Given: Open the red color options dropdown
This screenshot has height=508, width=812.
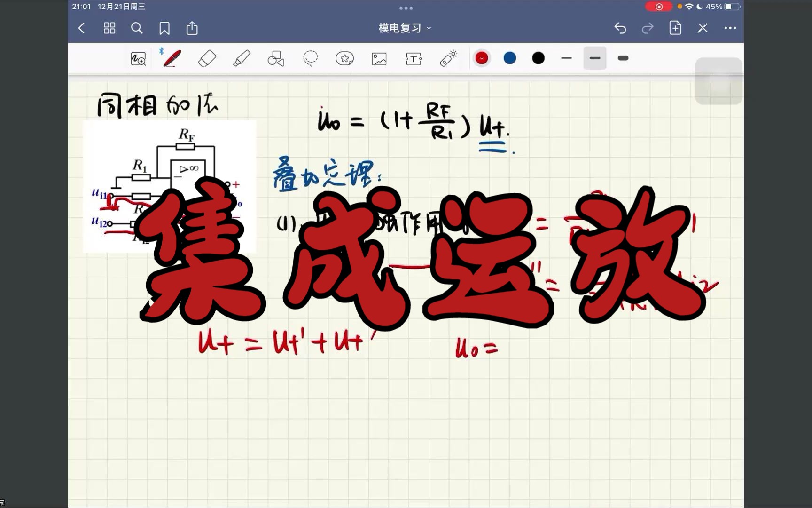Looking at the screenshot, I should [x=481, y=57].
